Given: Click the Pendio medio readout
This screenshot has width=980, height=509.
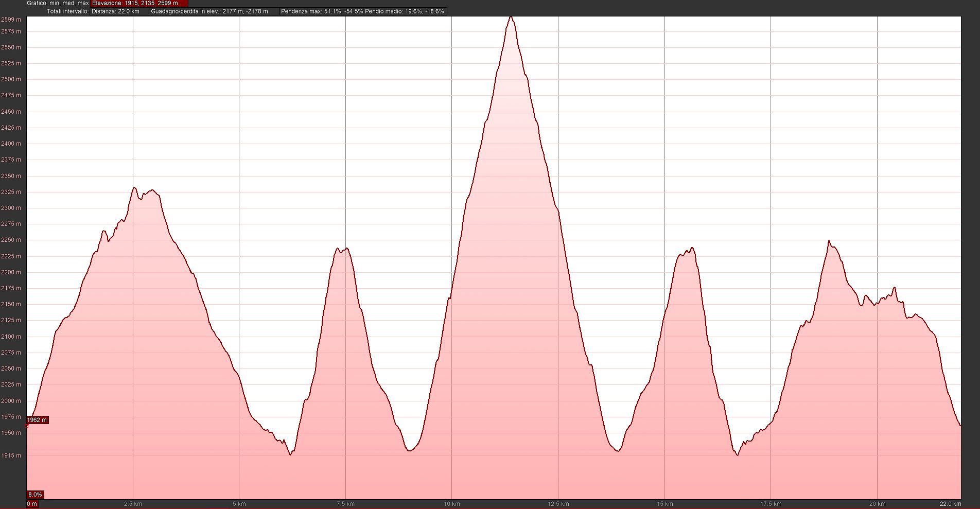Looking at the screenshot, I should 405,11.
